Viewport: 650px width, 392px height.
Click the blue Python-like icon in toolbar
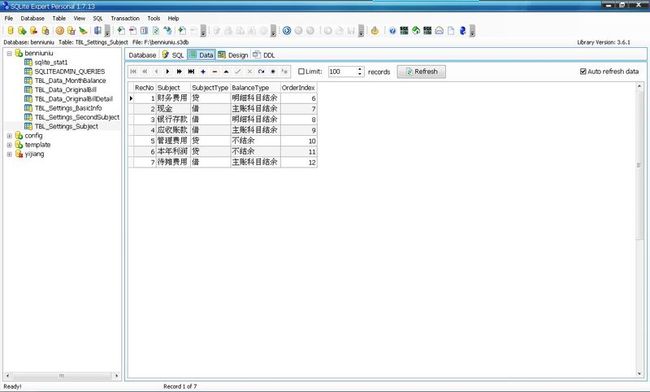[463, 31]
